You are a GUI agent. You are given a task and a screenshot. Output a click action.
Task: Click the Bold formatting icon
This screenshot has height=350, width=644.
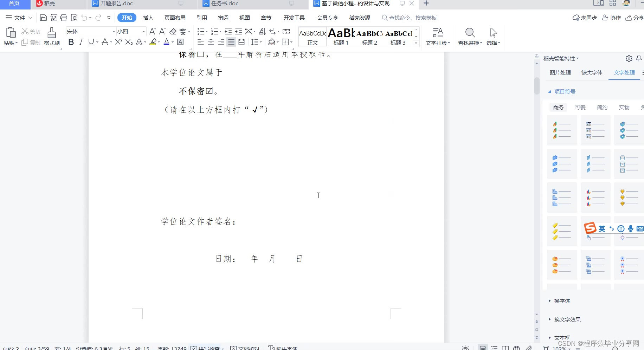click(x=71, y=42)
